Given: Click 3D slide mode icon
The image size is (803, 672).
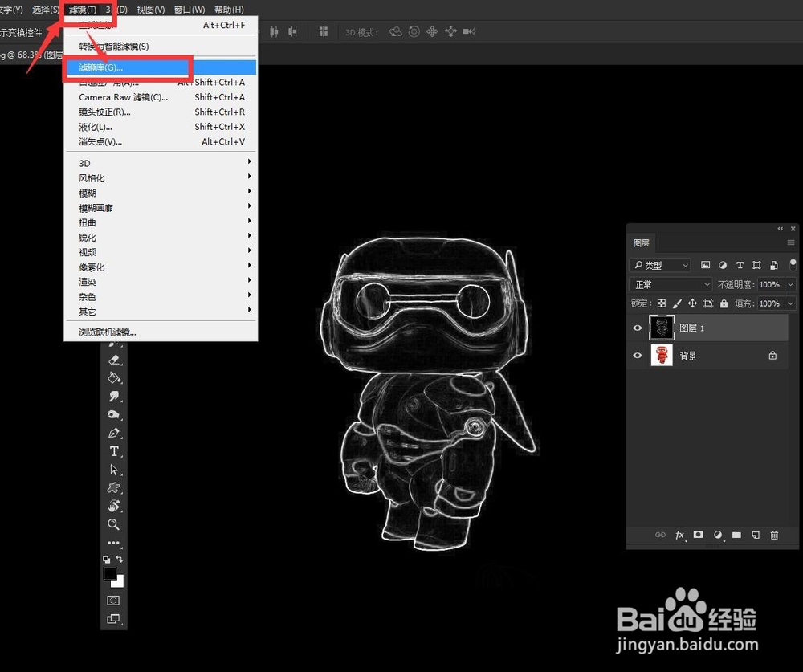Looking at the screenshot, I should [450, 32].
